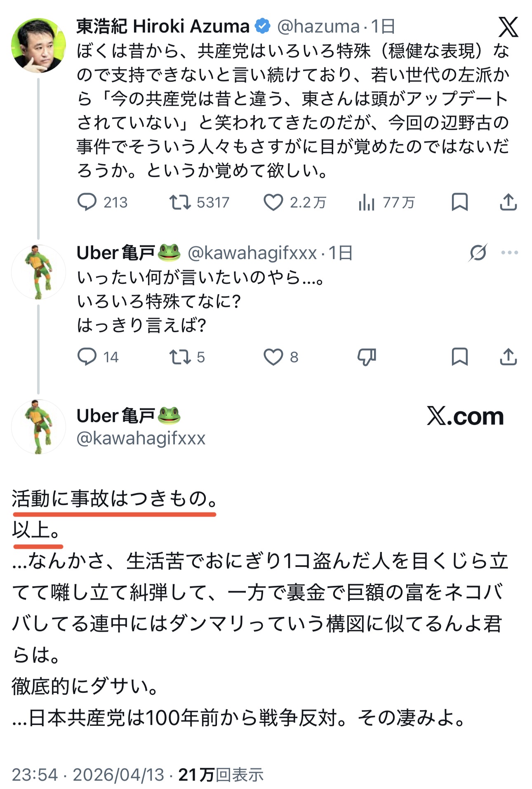Open the reply icon on Hiroki Azuma's post

(x=87, y=202)
